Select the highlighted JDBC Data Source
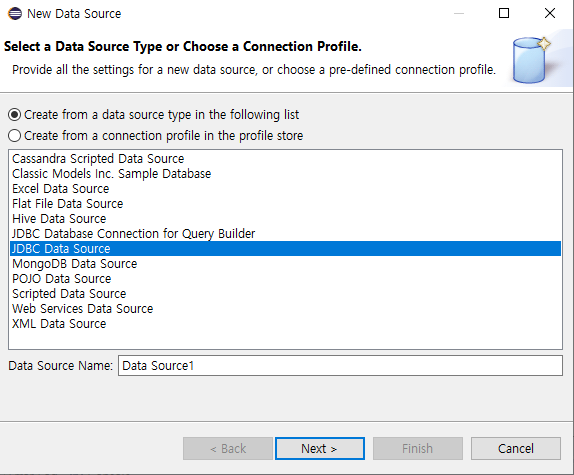Screen dimensions: 574x475 [x=286, y=249]
